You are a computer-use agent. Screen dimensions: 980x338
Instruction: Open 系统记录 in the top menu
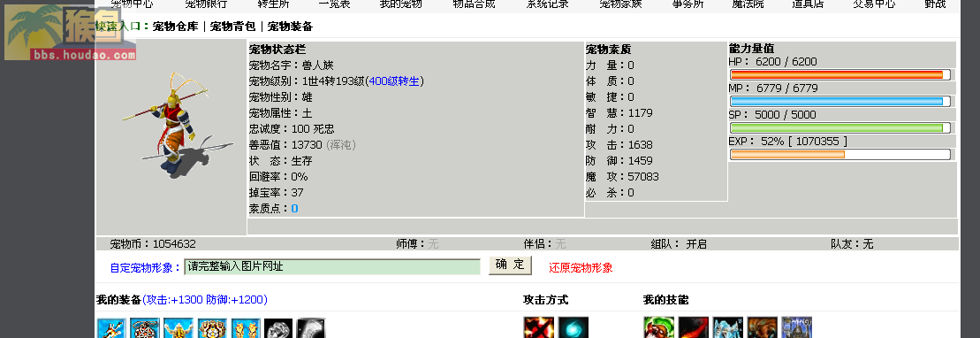pyautogui.click(x=548, y=4)
